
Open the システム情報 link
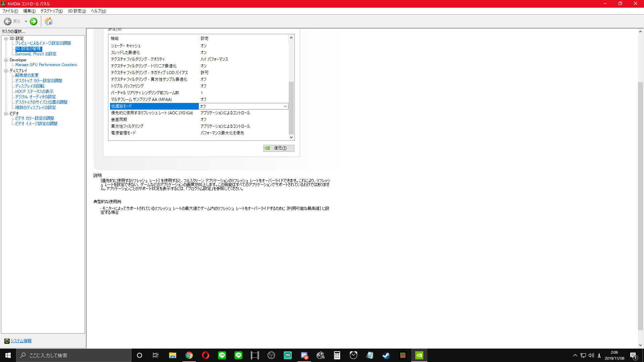[21, 341]
